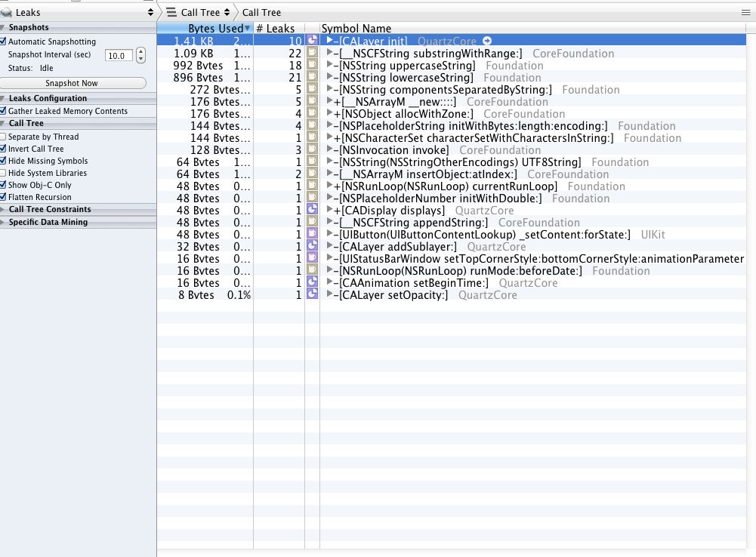Toggle Show Obj-C Only checkbox
Image resolution: width=756 pixels, height=557 pixels.
coord(3,185)
